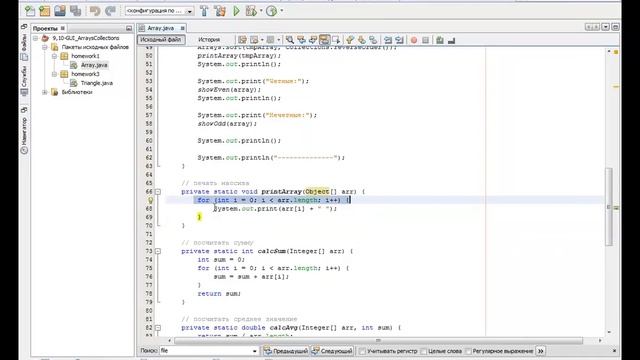
Task: Open the search history dropdown arrow
Action: (x=255, y=351)
